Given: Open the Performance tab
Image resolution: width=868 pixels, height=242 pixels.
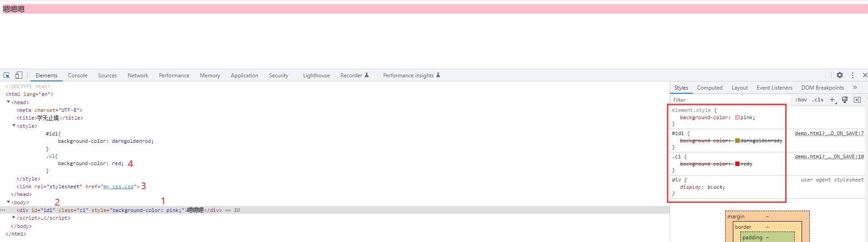Looking at the screenshot, I should (174, 76).
